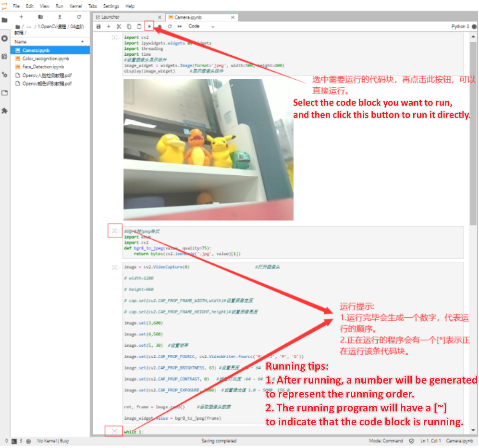The width and height of the screenshot is (479, 448).
Task: Open the Help menu
Action: (130, 6)
